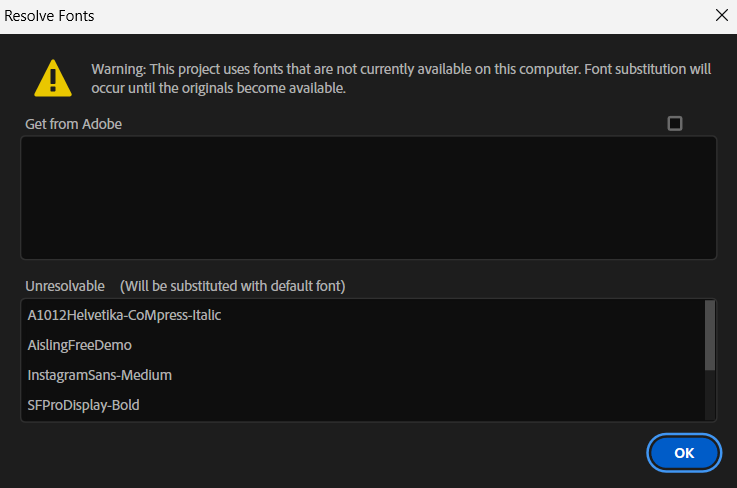Click the Get from Adobe label
737x488 pixels.
pyautogui.click(x=74, y=124)
